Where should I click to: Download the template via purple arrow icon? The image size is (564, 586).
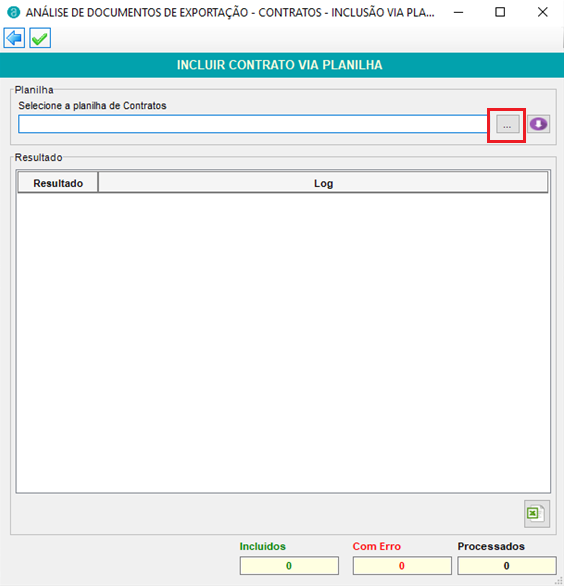click(538, 124)
